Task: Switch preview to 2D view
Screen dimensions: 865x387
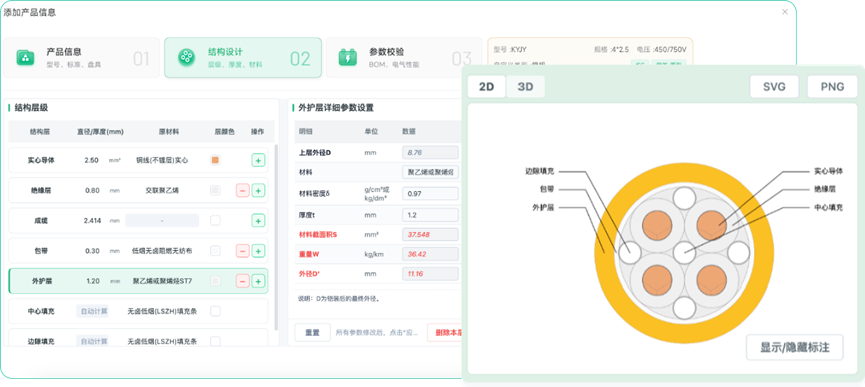Action: tap(487, 87)
